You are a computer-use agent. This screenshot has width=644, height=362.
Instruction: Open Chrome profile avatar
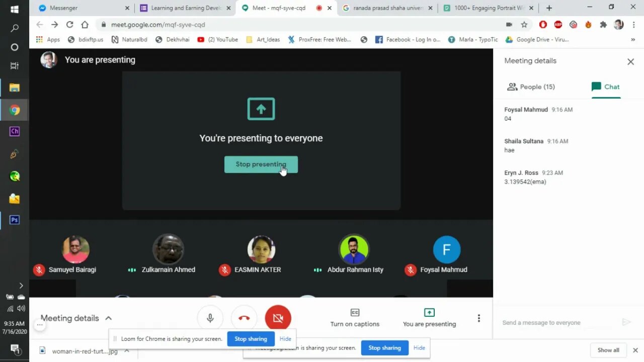619,25
